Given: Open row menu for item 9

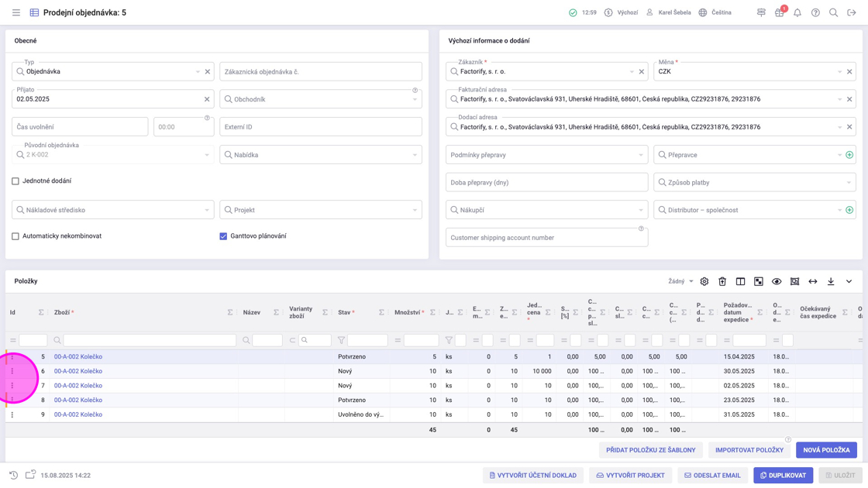Looking at the screenshot, I should tap(12, 415).
